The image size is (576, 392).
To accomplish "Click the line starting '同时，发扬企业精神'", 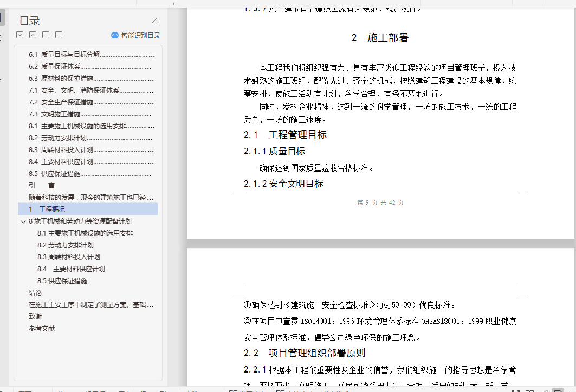I will (387, 107).
